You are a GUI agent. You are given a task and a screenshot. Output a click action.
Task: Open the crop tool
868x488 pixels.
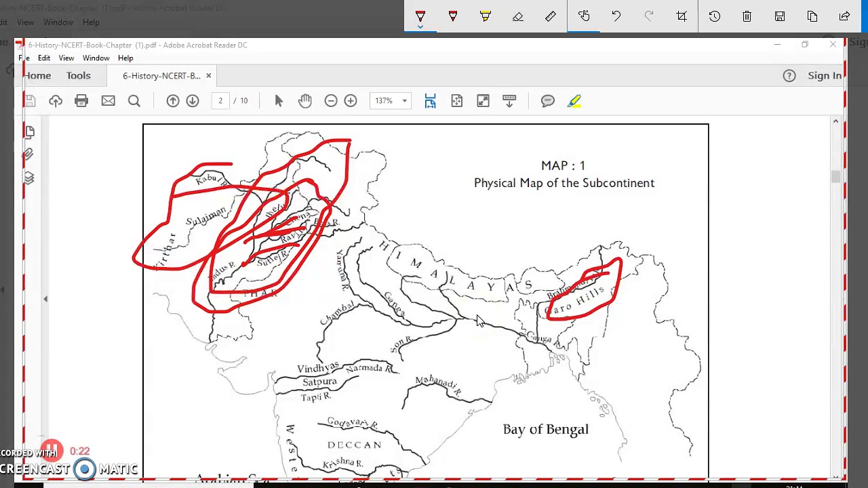pyautogui.click(x=682, y=16)
